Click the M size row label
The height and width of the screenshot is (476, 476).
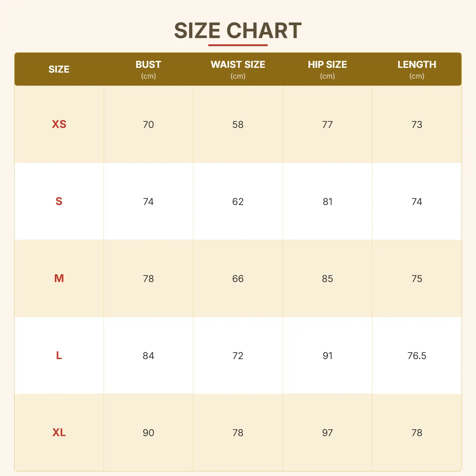[x=59, y=278]
